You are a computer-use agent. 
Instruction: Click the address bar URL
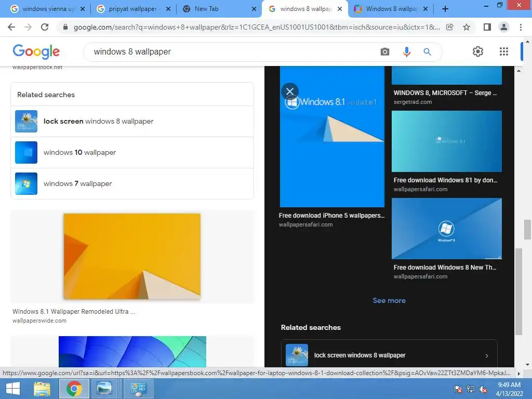coord(257,27)
